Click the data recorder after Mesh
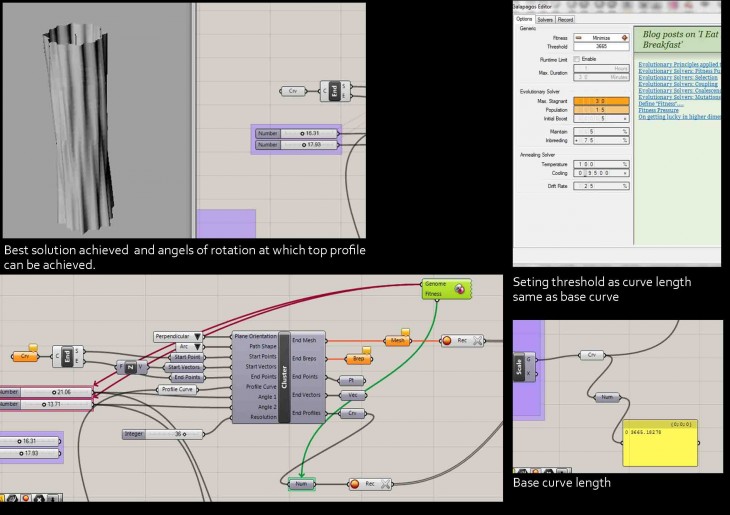This screenshot has height=515, width=730. (x=460, y=340)
